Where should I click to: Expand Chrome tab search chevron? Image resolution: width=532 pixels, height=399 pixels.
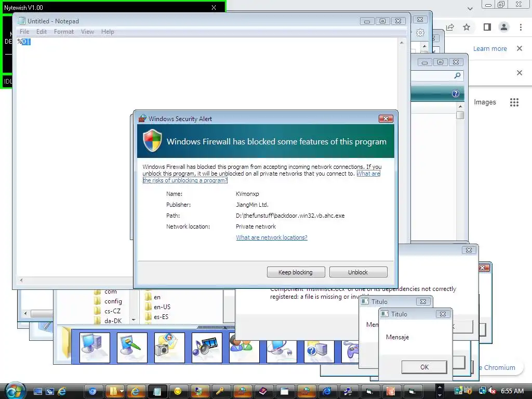click(x=470, y=9)
